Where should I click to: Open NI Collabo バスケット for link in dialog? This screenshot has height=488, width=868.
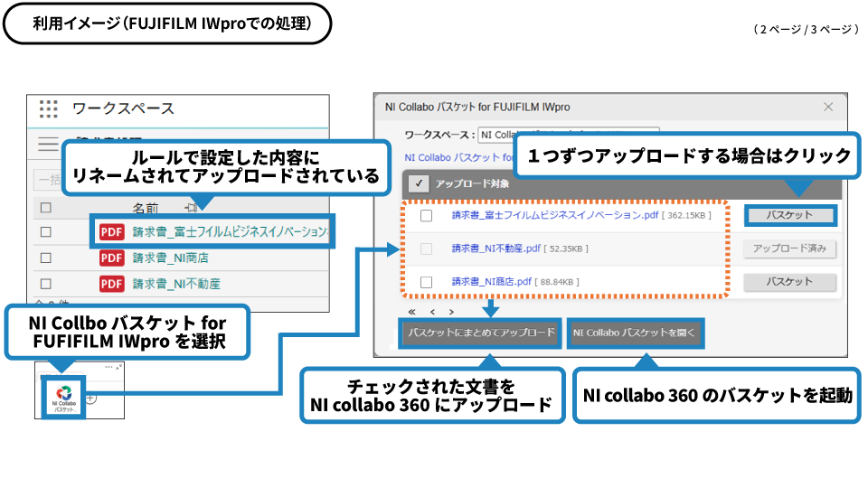(459, 157)
